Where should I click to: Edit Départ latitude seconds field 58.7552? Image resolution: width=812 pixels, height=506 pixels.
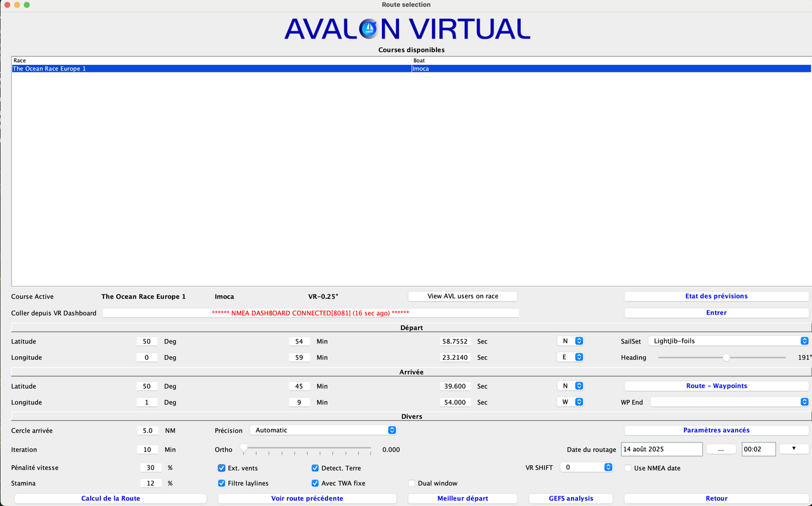click(455, 342)
